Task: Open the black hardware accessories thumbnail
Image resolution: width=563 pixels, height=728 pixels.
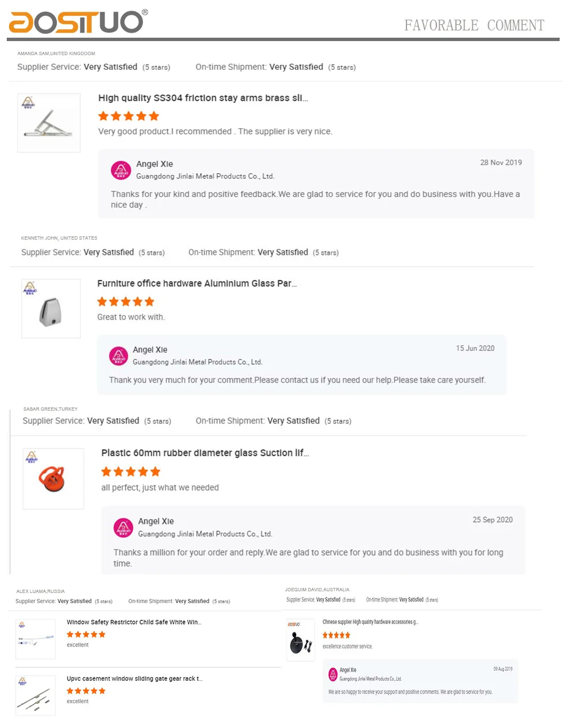Action: pos(301,640)
